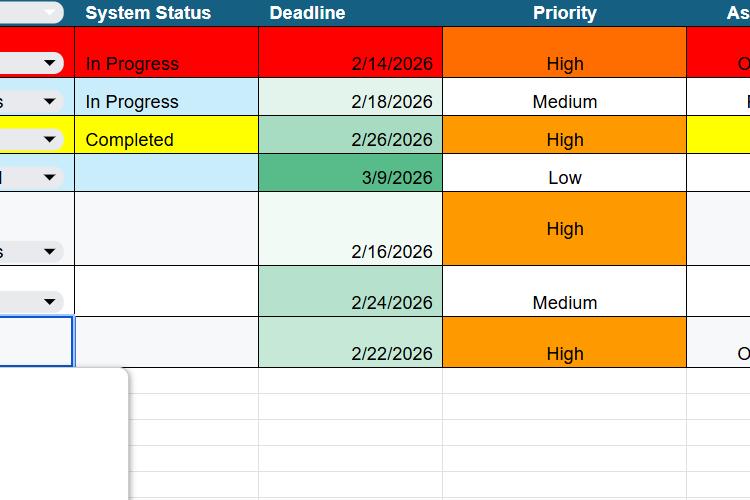
Task: Click the Low priority cell
Action: point(564,173)
